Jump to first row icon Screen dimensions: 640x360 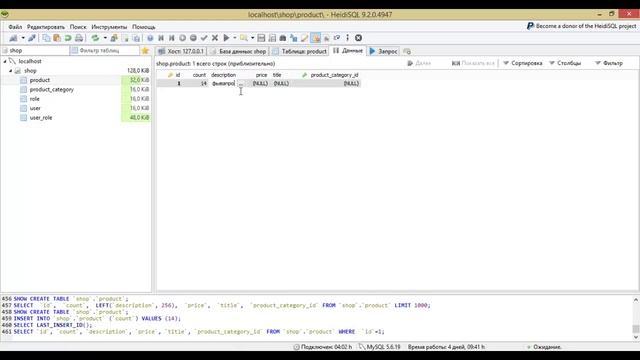[161, 38]
